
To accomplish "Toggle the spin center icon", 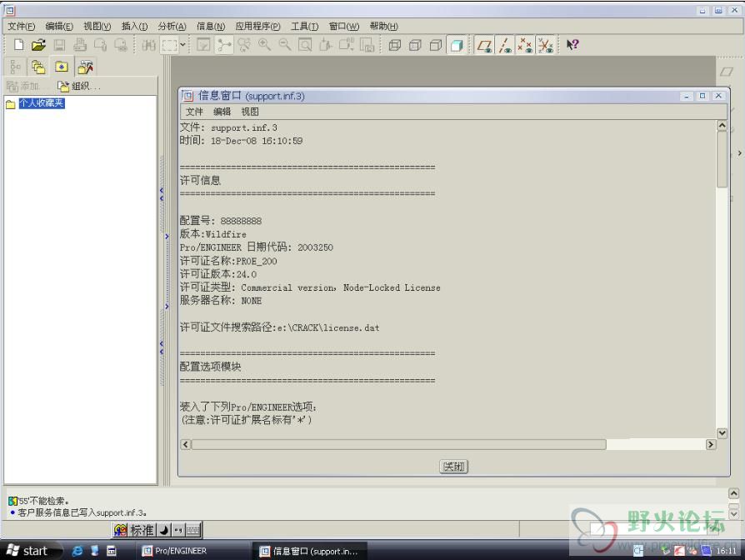I will point(224,45).
